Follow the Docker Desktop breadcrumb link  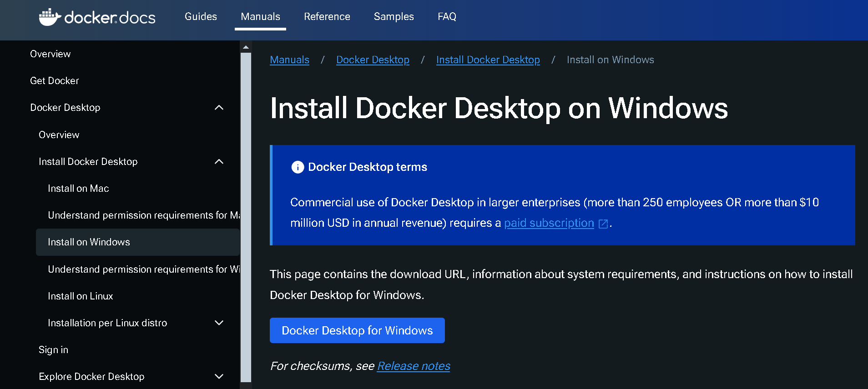(373, 60)
